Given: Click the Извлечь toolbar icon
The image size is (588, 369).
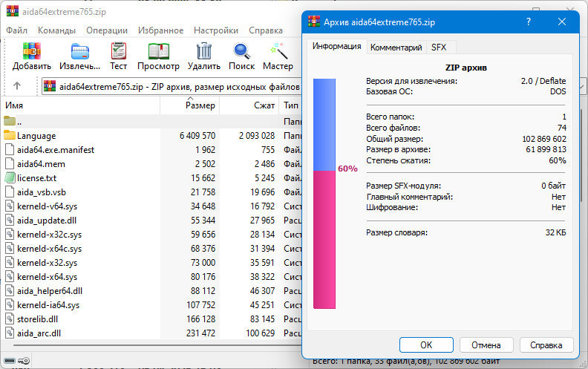Looking at the screenshot, I should click(80, 51).
